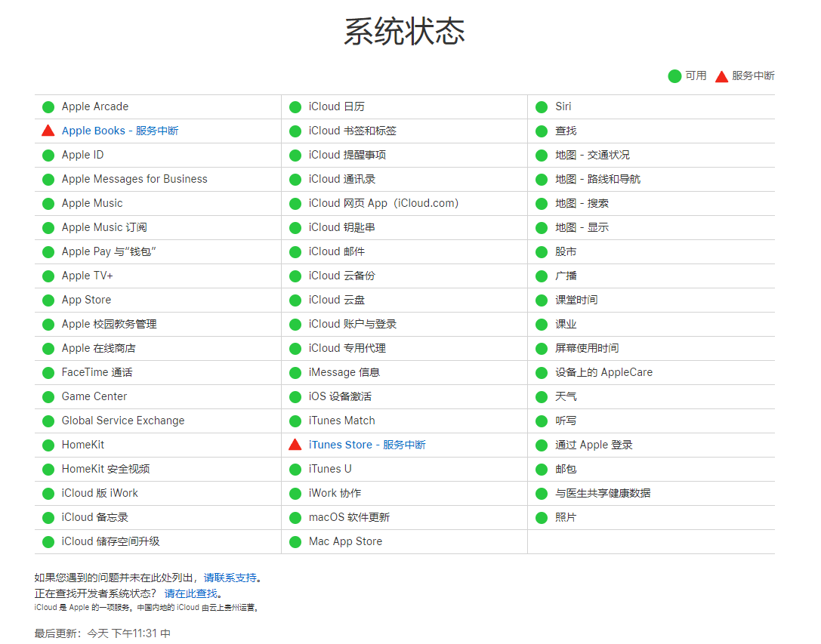The height and width of the screenshot is (644, 821).
Task: Follow the 请在此查找 link
Action: point(190,593)
